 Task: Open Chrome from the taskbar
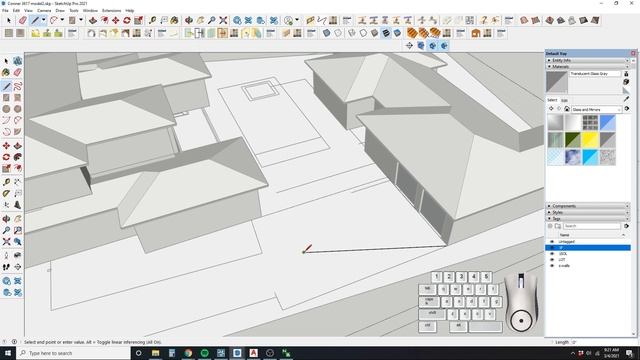click(x=188, y=353)
